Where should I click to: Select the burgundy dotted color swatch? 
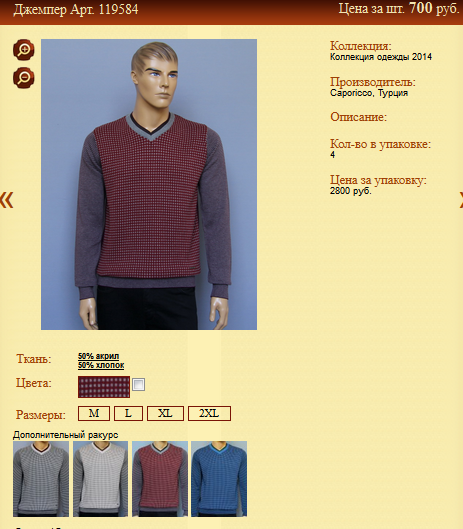click(x=104, y=387)
